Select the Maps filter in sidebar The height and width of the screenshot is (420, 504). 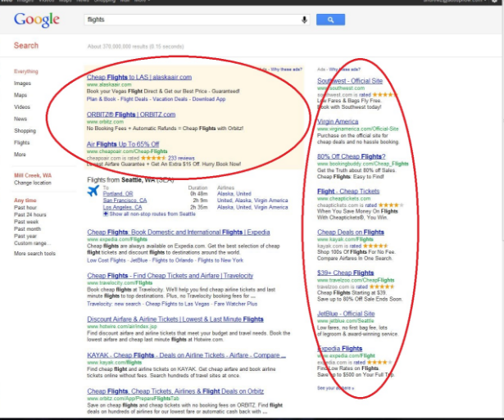click(x=20, y=95)
